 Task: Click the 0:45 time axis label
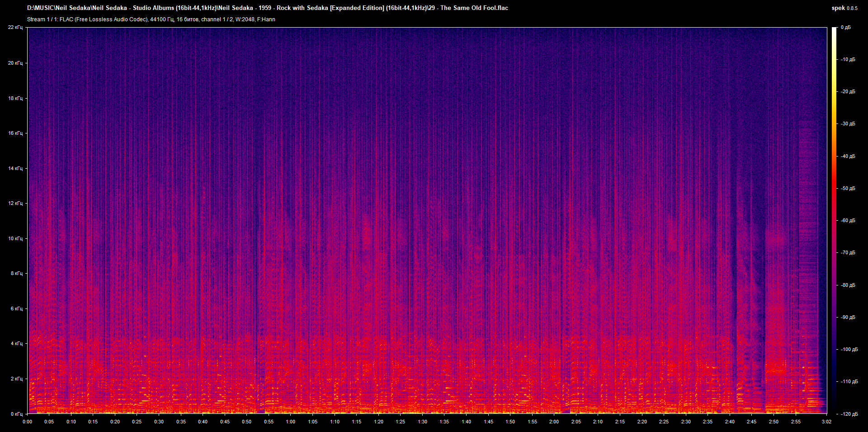(x=225, y=422)
